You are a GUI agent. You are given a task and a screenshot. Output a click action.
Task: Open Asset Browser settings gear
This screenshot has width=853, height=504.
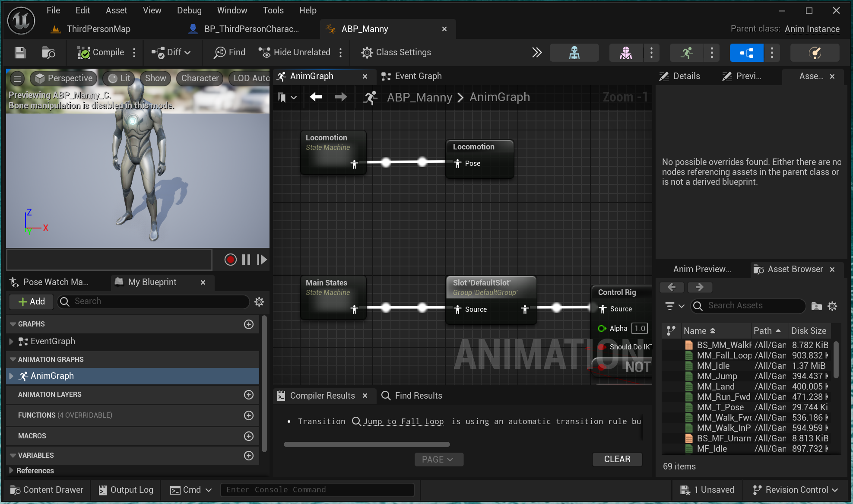(x=832, y=306)
